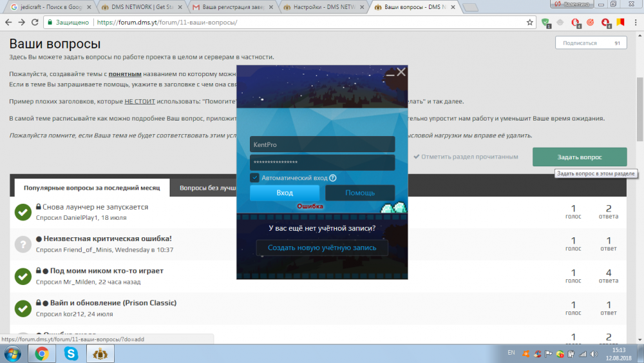The height and width of the screenshot is (363, 644).
Task: Click the green Задать вопрос button
Action: tap(579, 157)
